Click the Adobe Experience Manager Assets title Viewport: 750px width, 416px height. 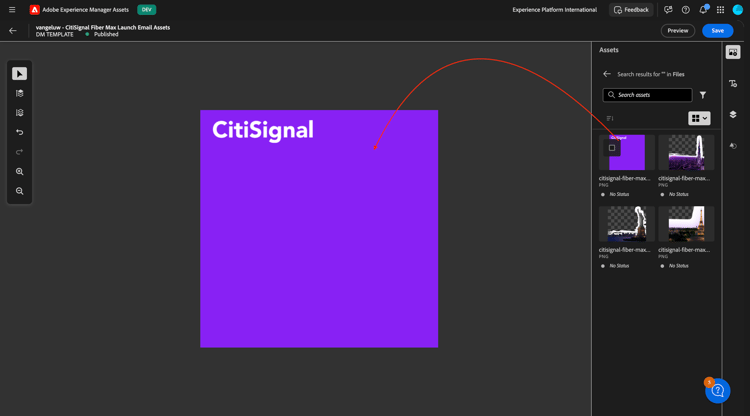click(86, 10)
